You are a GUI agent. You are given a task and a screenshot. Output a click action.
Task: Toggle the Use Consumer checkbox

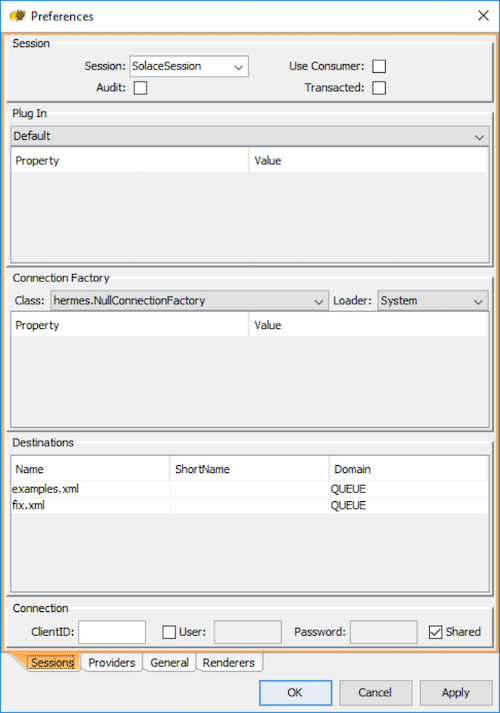tap(379, 66)
